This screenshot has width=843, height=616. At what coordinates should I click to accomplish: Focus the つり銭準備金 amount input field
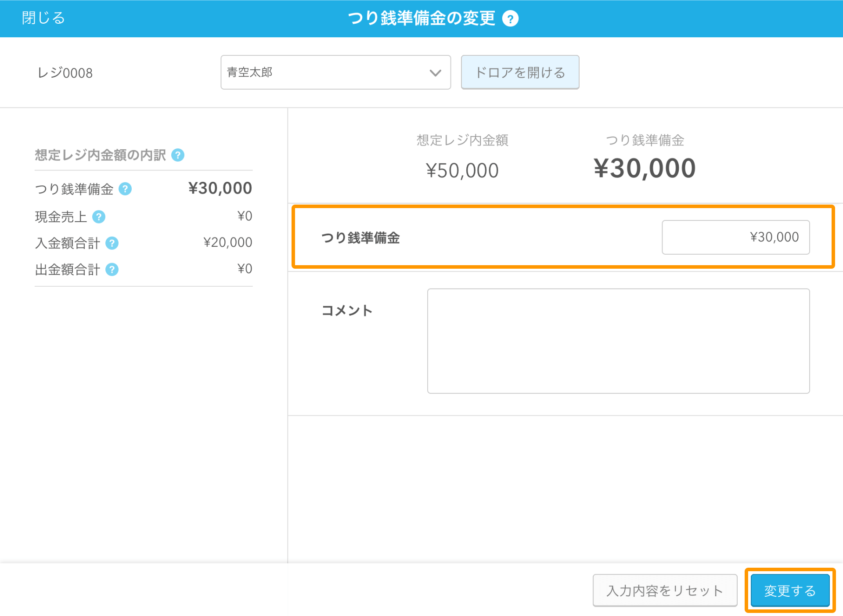tap(736, 237)
